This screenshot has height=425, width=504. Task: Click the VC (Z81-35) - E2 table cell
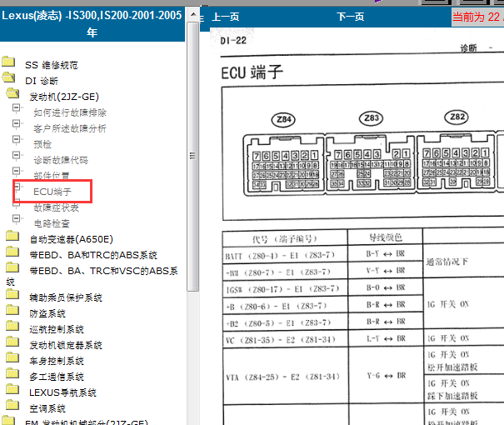(285, 339)
